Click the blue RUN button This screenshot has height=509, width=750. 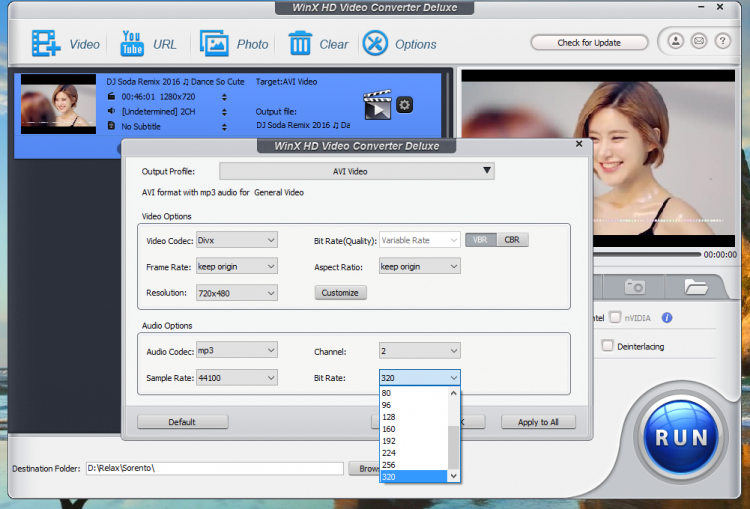pyautogui.click(x=681, y=437)
